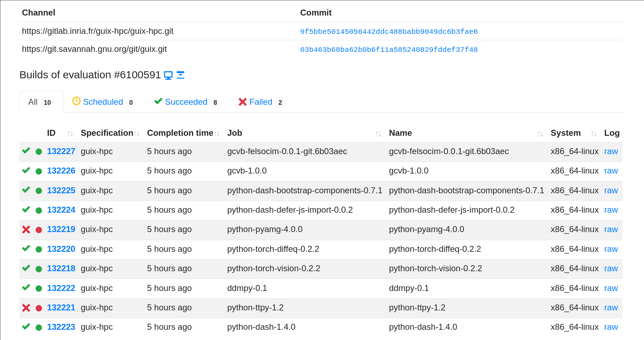Click the Commit column header
This screenshot has height=340, width=644.
click(x=316, y=13)
